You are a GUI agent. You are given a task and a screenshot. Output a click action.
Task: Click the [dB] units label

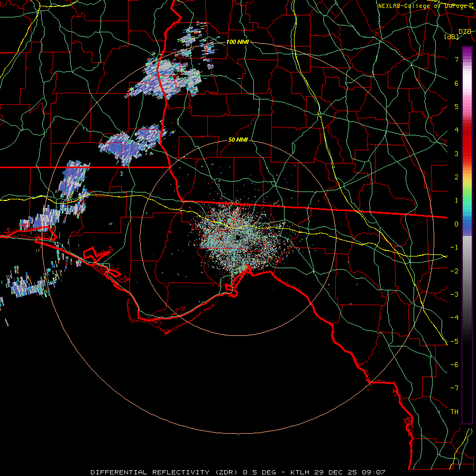tap(452, 37)
